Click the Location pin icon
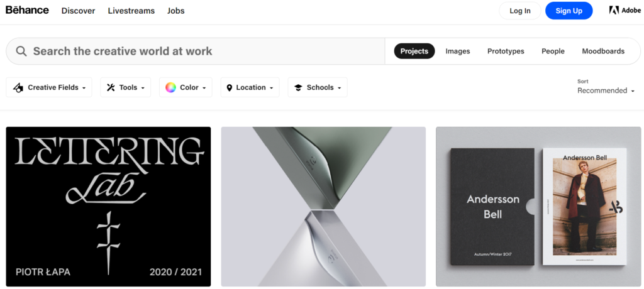 229,87
